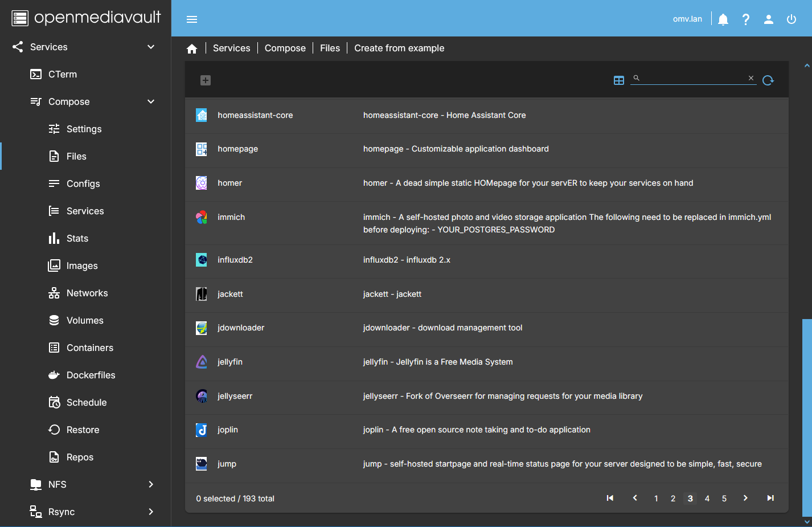Screen dimensions: 812x527
Task: Click the search input field
Action: click(x=692, y=78)
